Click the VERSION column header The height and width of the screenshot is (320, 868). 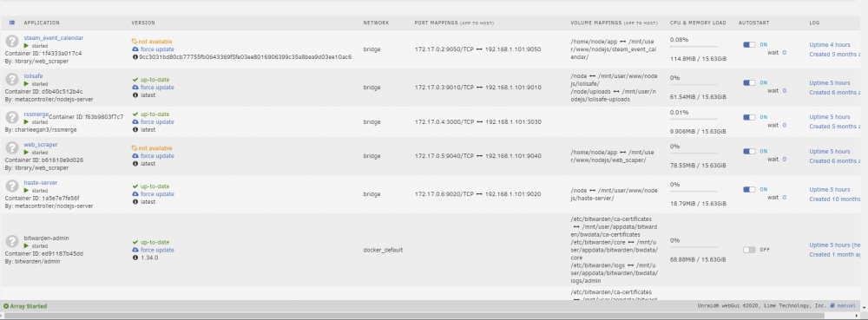coord(143,23)
